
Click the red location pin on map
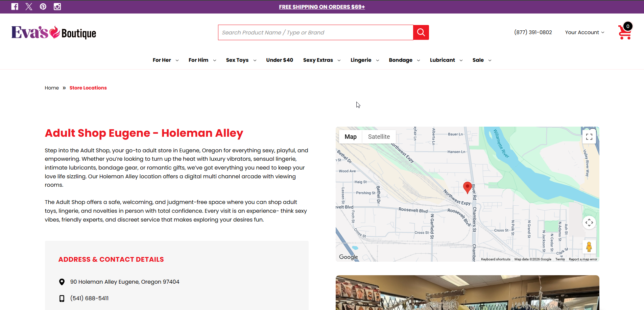[467, 187]
